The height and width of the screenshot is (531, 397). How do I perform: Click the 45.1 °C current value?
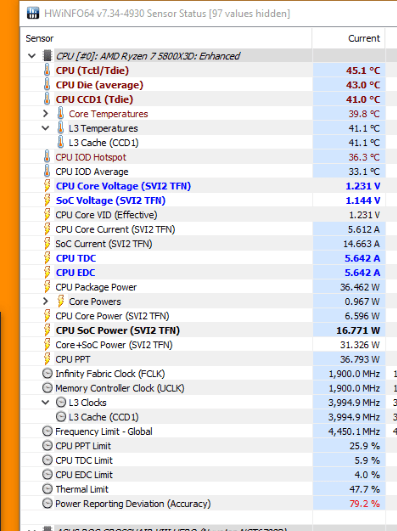point(363,70)
